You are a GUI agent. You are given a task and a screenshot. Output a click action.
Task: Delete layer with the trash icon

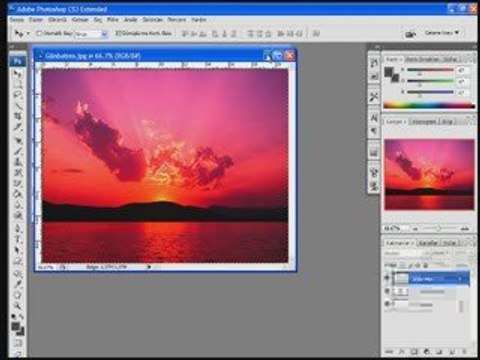point(464,352)
